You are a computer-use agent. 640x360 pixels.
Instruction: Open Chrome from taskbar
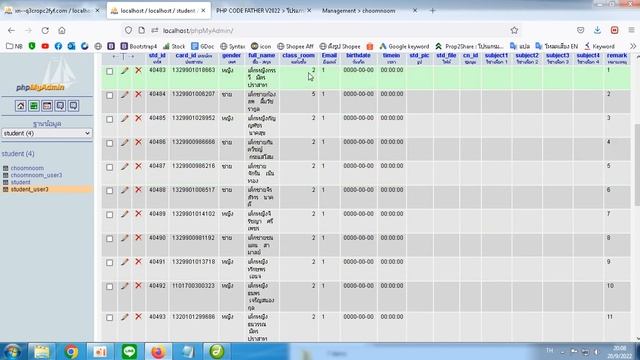click(71, 351)
